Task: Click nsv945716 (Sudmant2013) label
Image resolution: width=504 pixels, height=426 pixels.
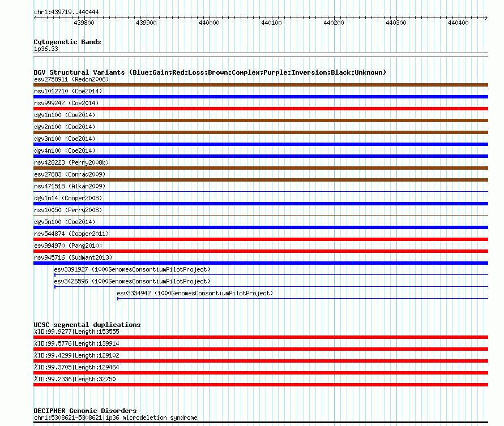Action: (x=73, y=257)
